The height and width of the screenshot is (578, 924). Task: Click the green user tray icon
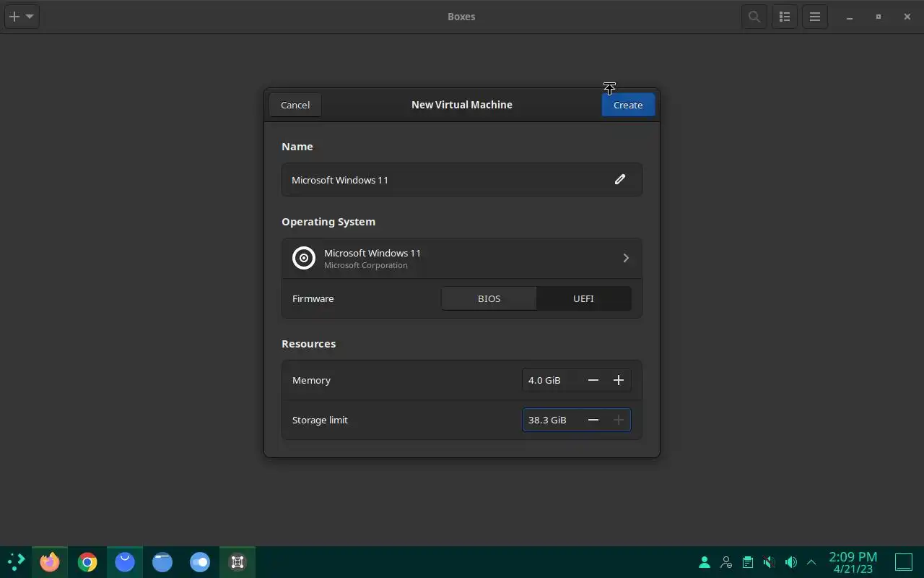click(x=705, y=561)
